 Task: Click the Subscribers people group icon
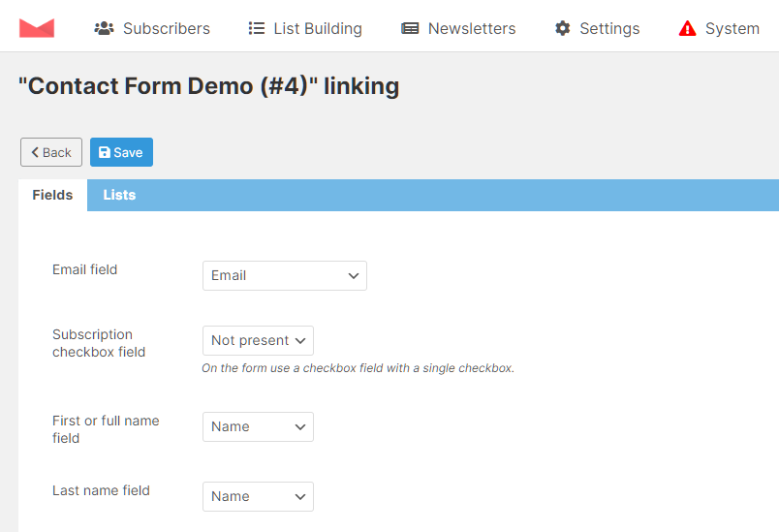click(104, 28)
